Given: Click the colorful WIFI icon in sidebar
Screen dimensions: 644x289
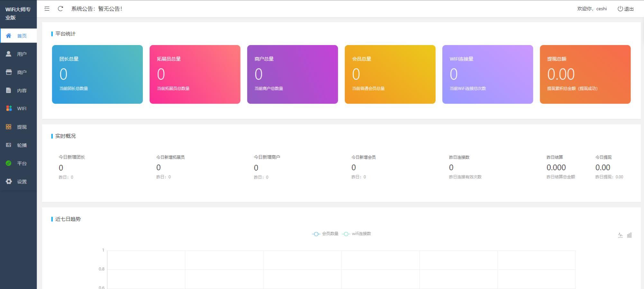Looking at the screenshot, I should (9, 108).
